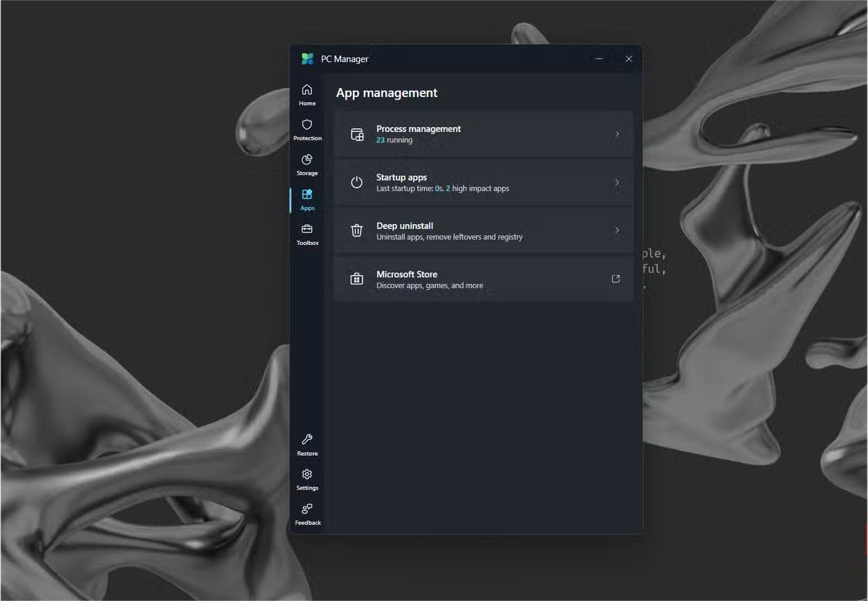Click the Startup apps list row

pos(481,182)
